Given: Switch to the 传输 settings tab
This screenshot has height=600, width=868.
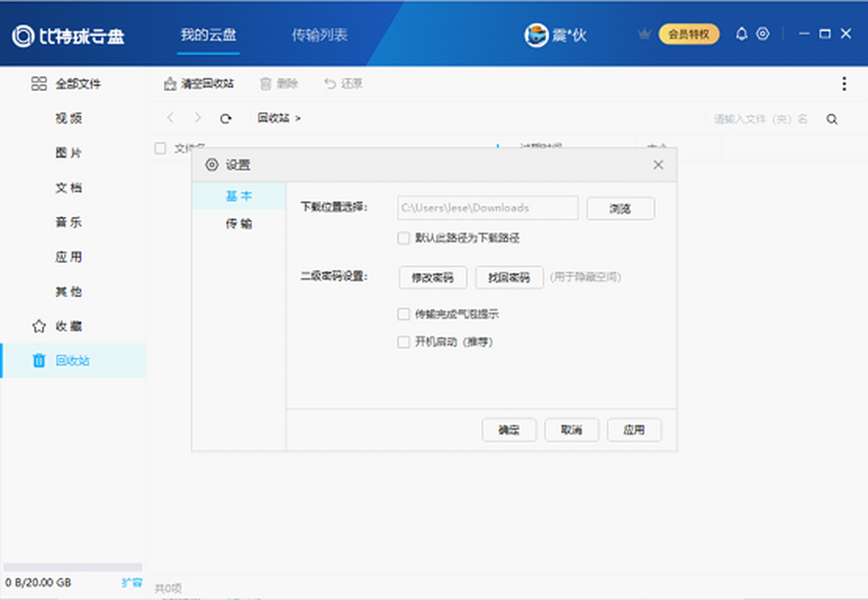Looking at the screenshot, I should coord(239,224).
